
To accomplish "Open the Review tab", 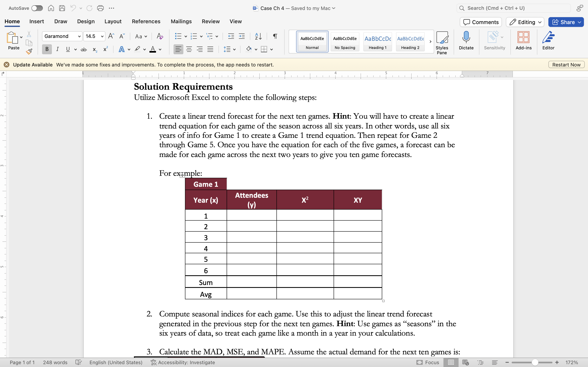I will (210, 21).
